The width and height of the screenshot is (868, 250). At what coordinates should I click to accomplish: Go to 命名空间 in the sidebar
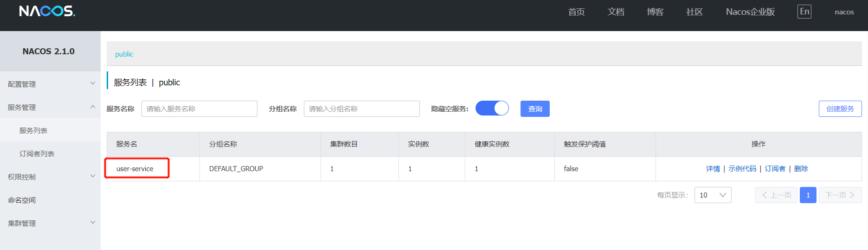pos(22,200)
